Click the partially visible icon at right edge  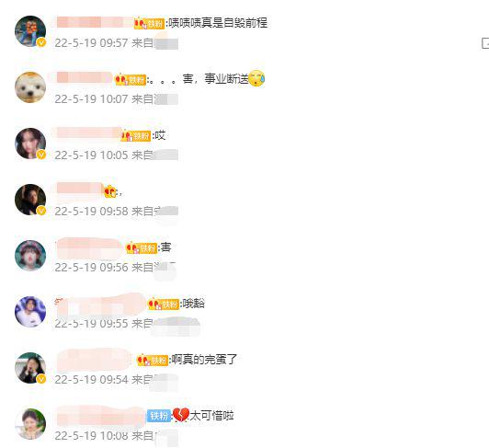pos(485,43)
